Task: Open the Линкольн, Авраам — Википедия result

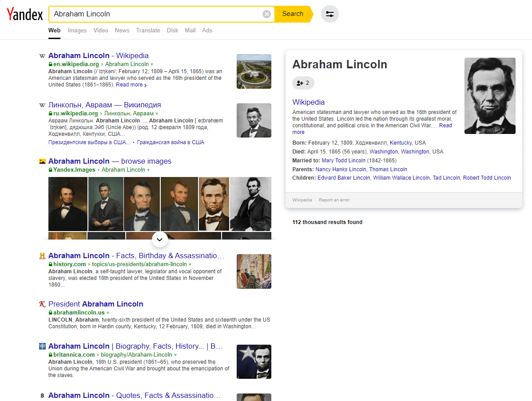Action: 104,105
